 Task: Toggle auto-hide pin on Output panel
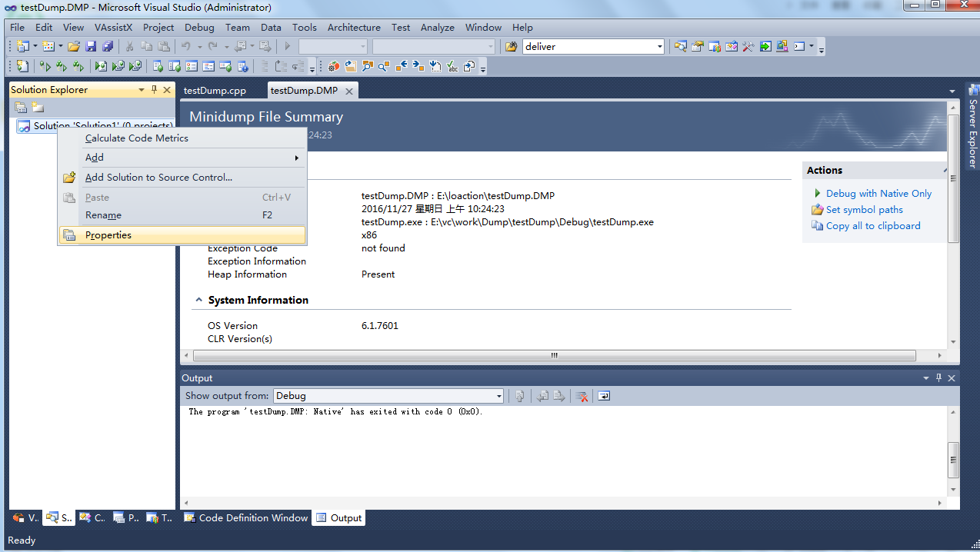[x=939, y=378]
